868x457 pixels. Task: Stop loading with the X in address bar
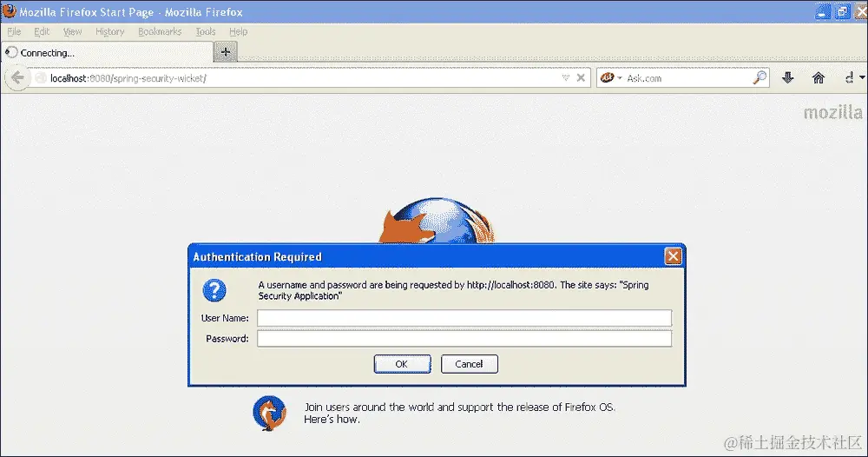coord(581,78)
